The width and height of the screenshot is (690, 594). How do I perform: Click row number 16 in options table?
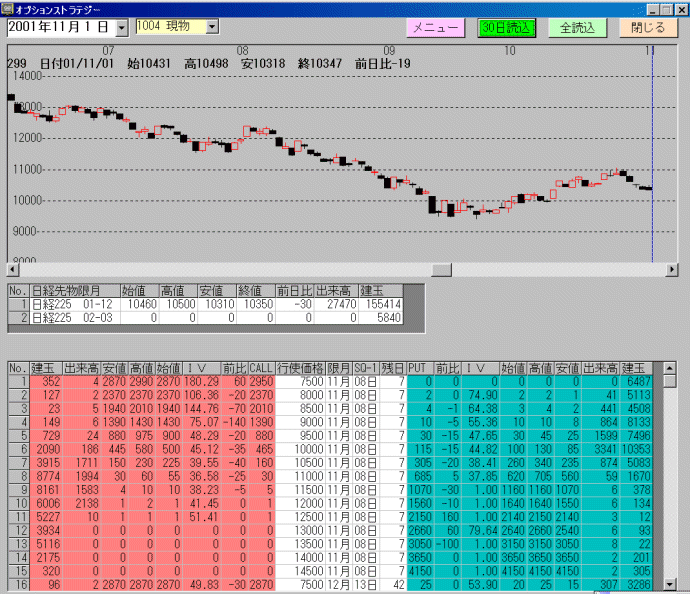19,585
